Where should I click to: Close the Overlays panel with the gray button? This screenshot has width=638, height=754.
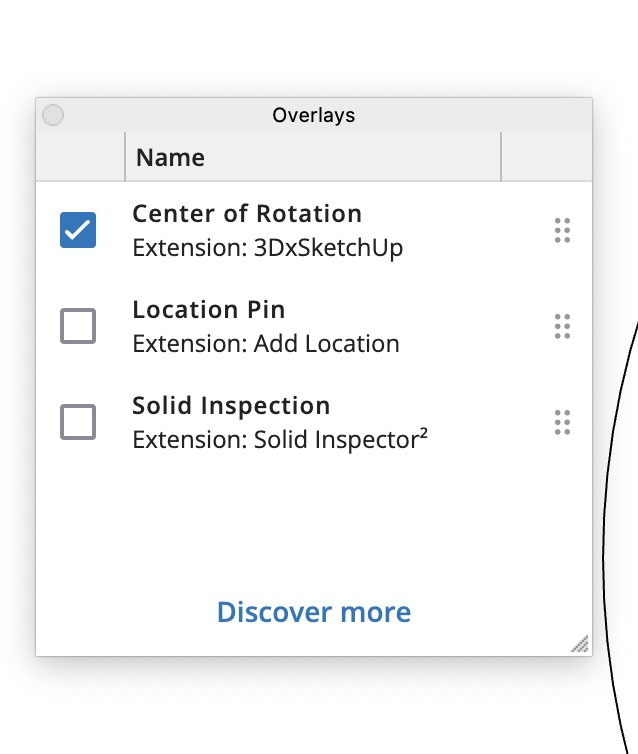point(53,116)
